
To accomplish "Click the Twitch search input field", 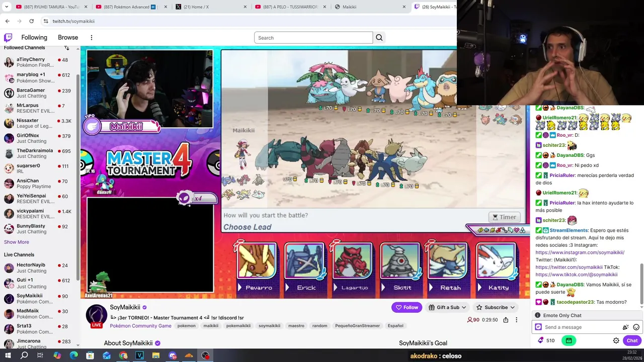I will point(313,38).
